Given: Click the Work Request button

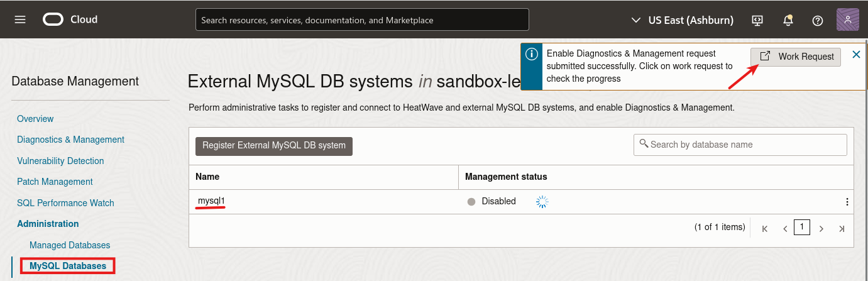Looking at the screenshot, I should pyautogui.click(x=796, y=56).
